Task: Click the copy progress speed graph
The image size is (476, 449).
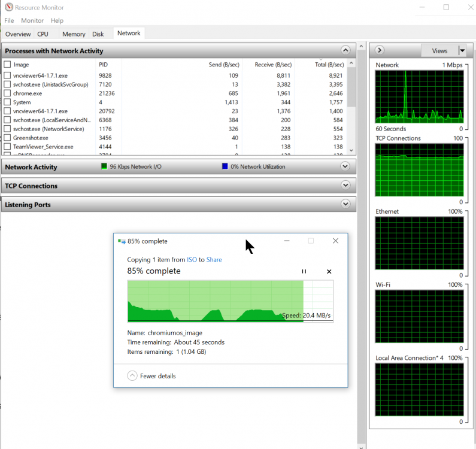Action: [231, 301]
